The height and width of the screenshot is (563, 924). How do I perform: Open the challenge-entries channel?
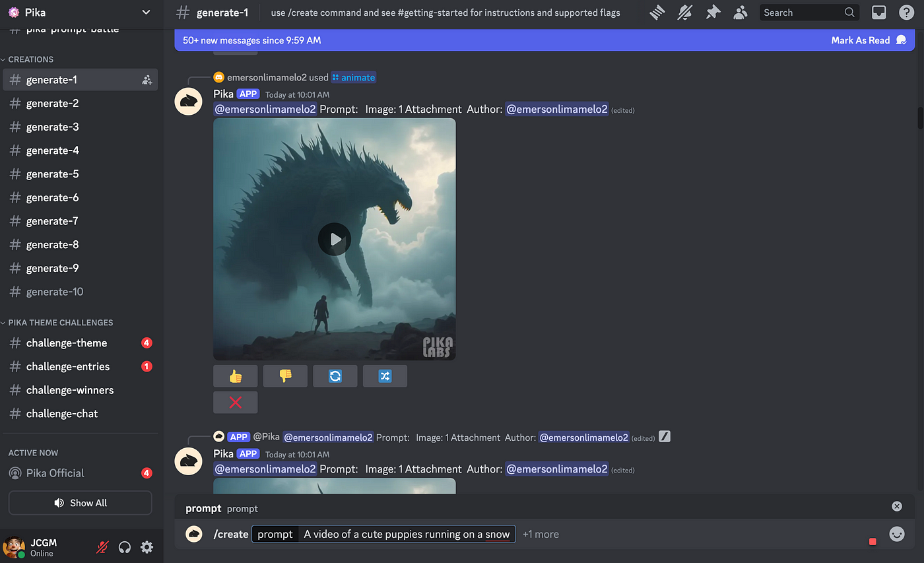point(81,366)
